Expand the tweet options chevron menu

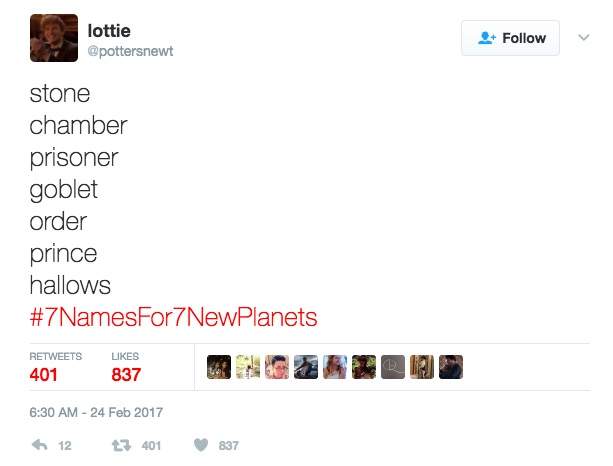[x=584, y=38]
